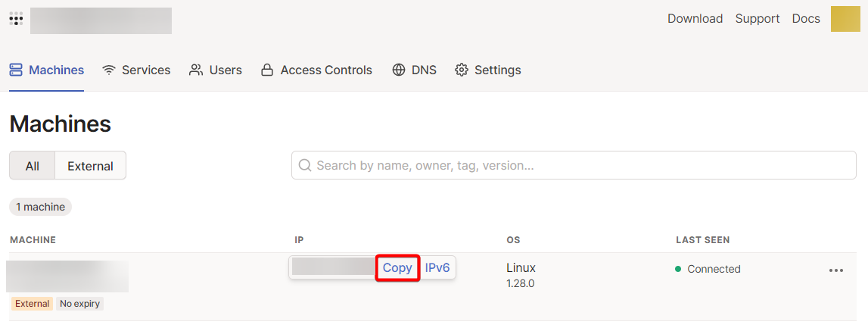
Task: Open the Services tab
Action: pyautogui.click(x=145, y=70)
